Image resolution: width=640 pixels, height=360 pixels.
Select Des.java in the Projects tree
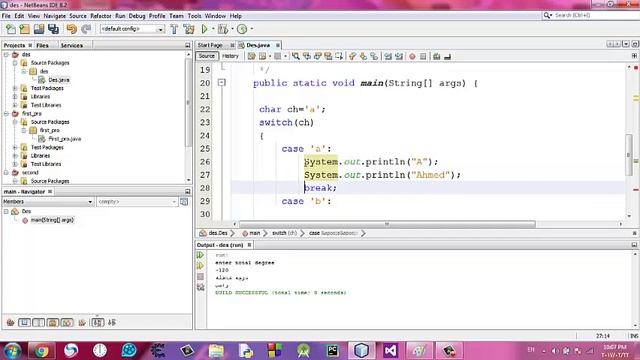pos(59,80)
